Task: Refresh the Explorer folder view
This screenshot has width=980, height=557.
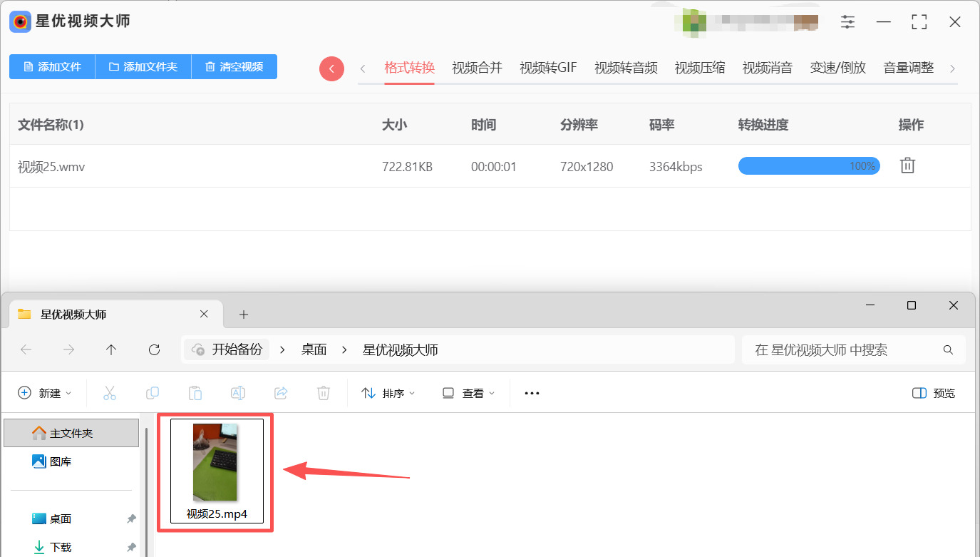Action: pos(154,349)
